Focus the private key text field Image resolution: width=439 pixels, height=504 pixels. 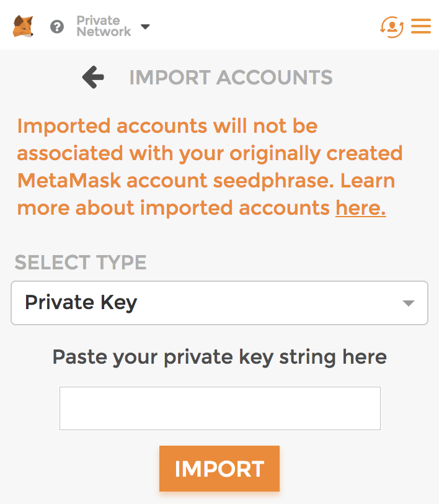[220, 408]
